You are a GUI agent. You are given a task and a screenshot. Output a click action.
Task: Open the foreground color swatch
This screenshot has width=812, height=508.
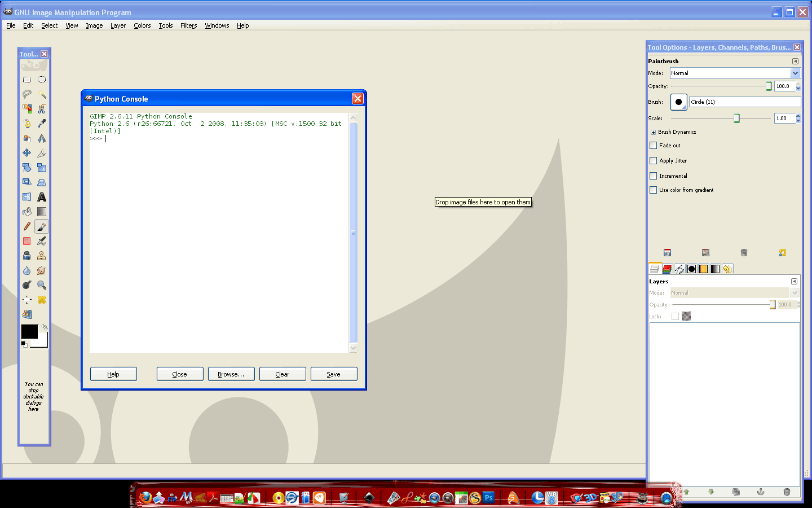click(29, 331)
